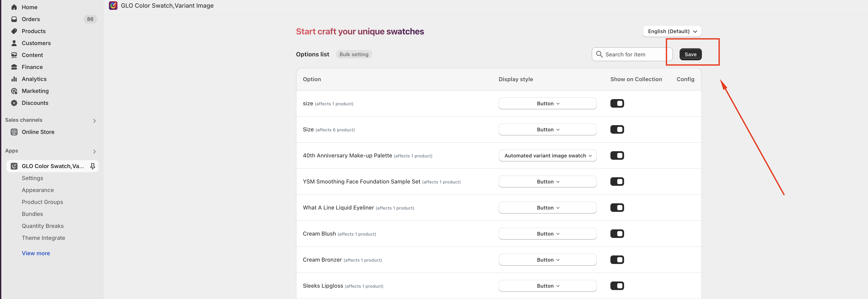Image resolution: width=868 pixels, height=299 pixels.
Task: Toggle Show on Collection for Cream Blush
Action: coord(617,234)
